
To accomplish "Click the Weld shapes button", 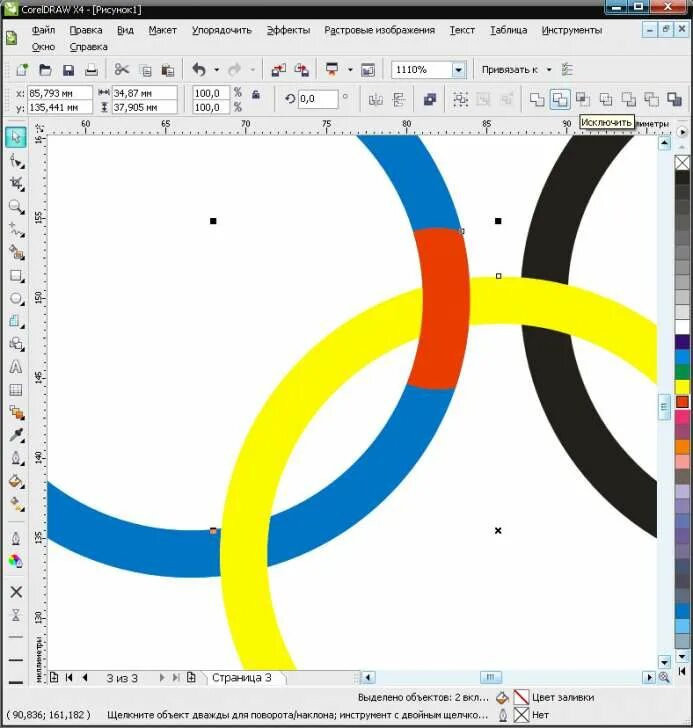I will (x=537, y=99).
